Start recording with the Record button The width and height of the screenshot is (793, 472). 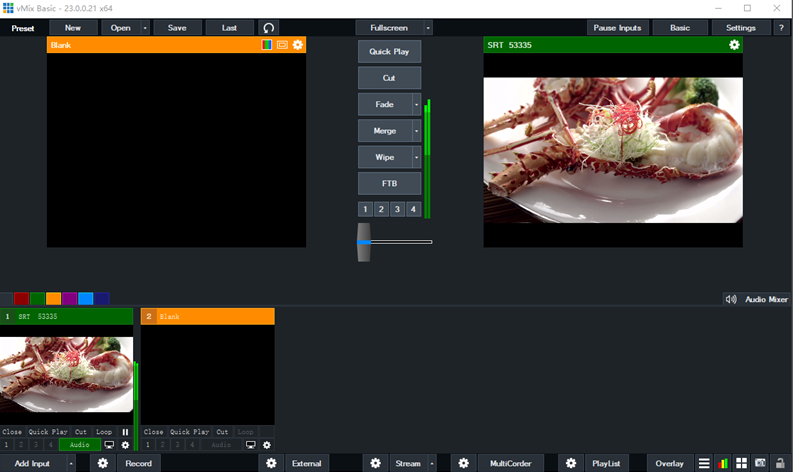[x=139, y=463]
